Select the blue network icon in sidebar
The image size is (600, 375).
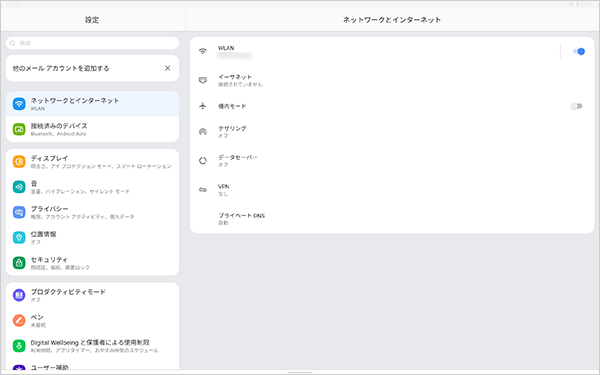click(19, 104)
